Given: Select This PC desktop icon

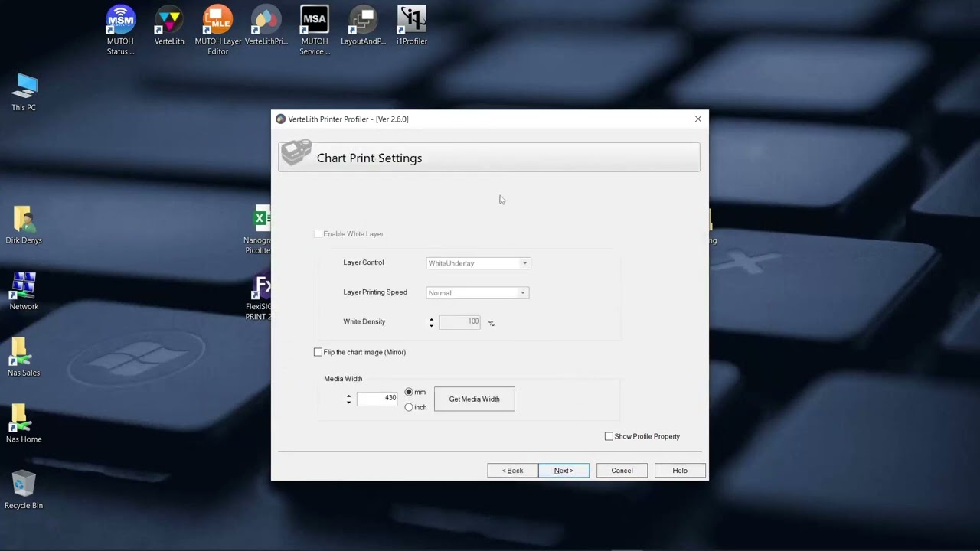Looking at the screenshot, I should coord(24,93).
